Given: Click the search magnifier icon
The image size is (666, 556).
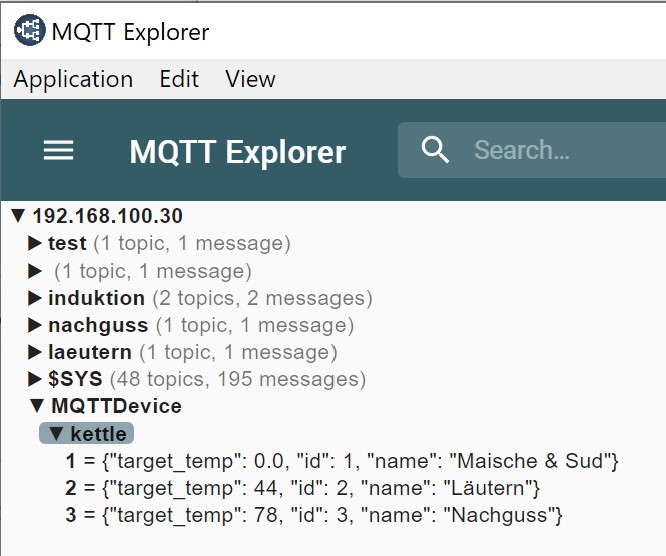Looking at the screenshot, I should [436, 150].
